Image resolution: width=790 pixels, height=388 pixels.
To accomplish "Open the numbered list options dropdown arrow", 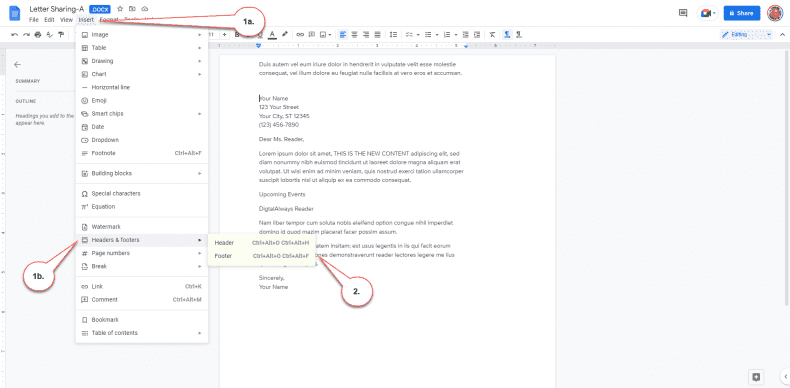I will coord(455,35).
